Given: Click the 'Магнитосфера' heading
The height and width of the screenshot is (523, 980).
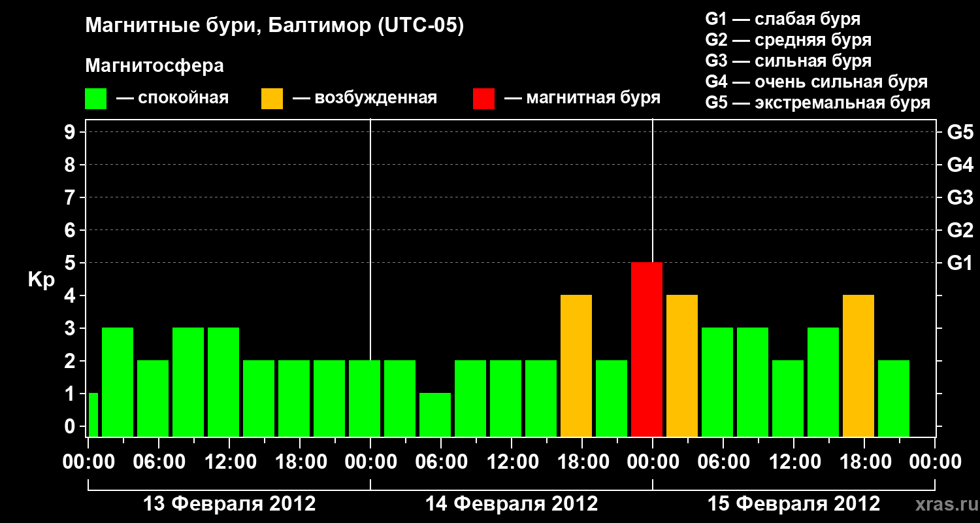Looking at the screenshot, I should click(x=154, y=66).
